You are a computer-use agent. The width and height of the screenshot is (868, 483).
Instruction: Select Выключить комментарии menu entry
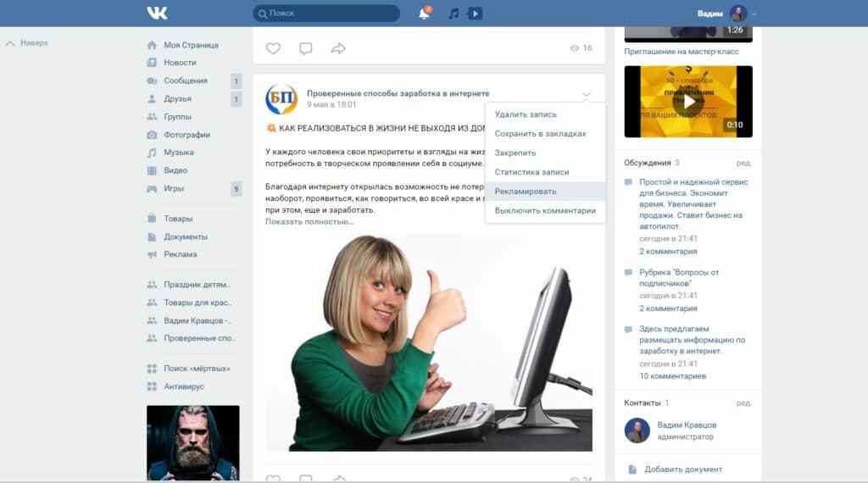tap(545, 211)
